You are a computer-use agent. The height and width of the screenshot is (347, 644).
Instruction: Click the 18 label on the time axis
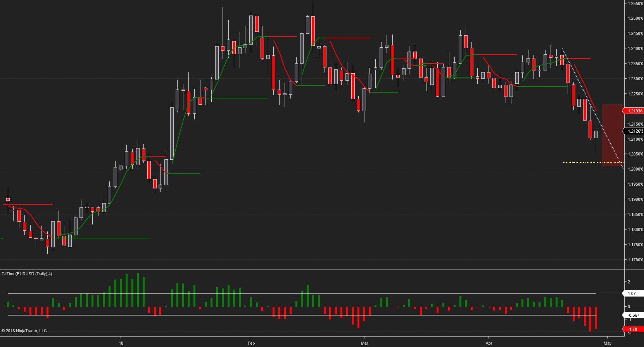(121, 343)
